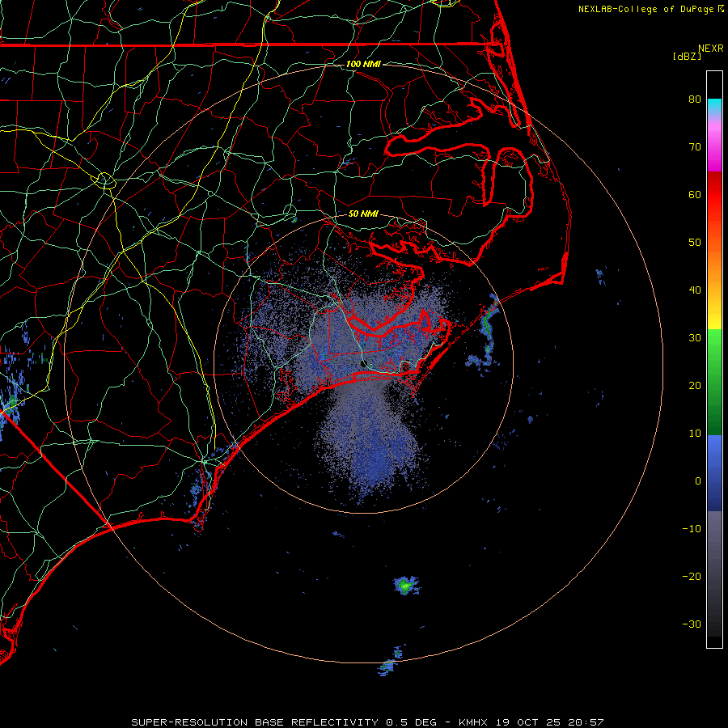Click the -20 value on the dBZ scale
This screenshot has height=728, width=728.
pyautogui.click(x=692, y=577)
